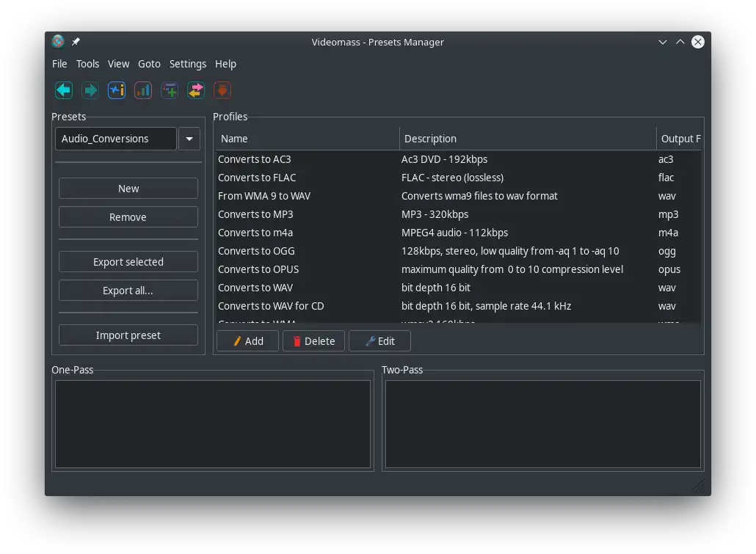756x554 pixels.
Task: Click the Add profile button
Action: [x=247, y=341]
